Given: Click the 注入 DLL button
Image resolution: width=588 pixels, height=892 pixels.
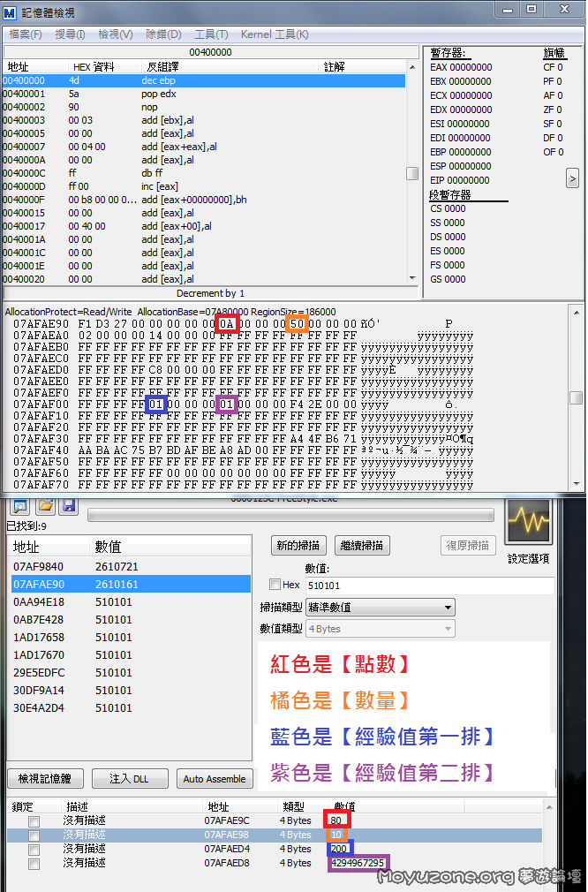Looking at the screenshot, I should point(130,778).
